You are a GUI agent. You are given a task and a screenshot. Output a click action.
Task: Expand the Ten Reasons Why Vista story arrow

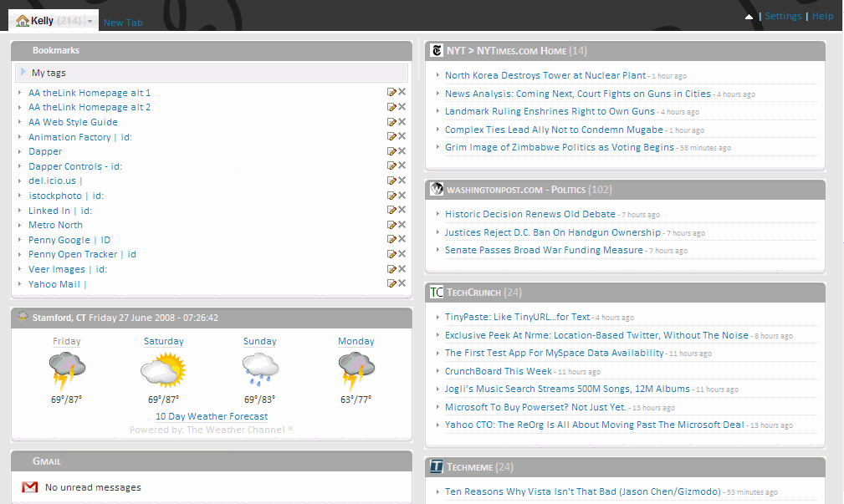(x=437, y=491)
